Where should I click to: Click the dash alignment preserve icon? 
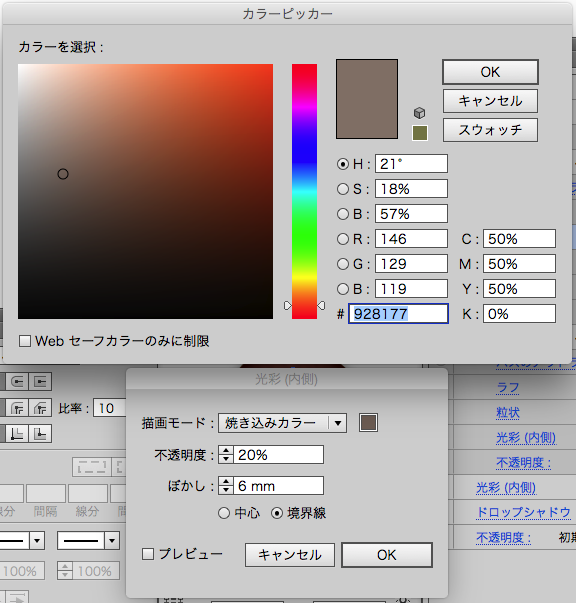[92, 467]
